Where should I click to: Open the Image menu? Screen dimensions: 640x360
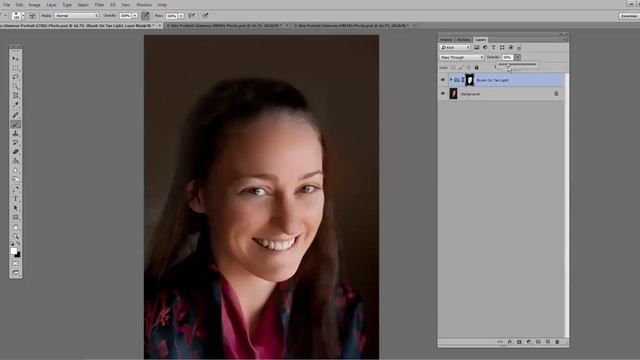34,5
